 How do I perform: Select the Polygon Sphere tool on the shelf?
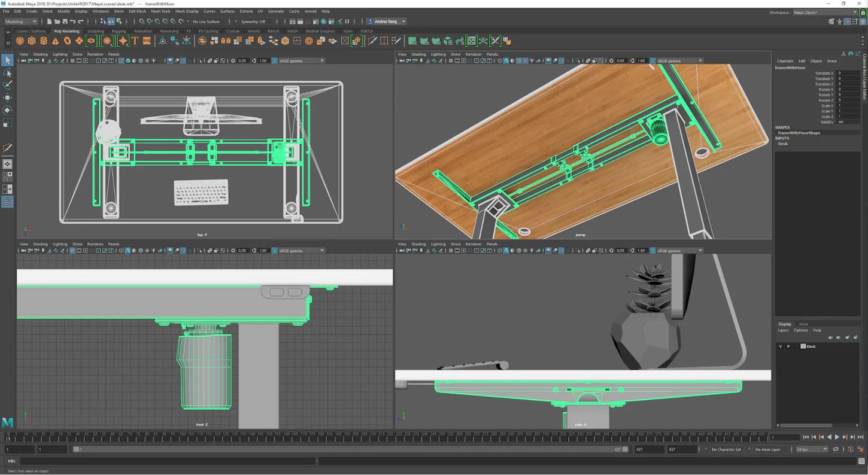tap(20, 41)
